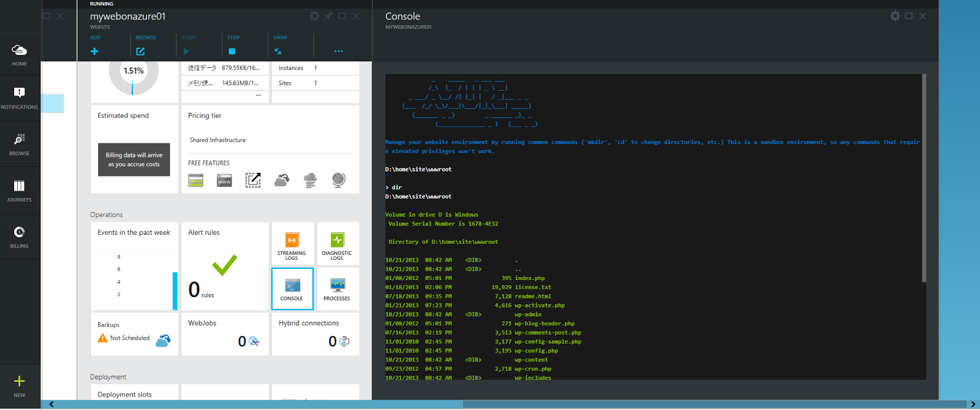This screenshot has height=410, width=980.
Task: Open Browse in the left sidebar
Action: coord(19,145)
